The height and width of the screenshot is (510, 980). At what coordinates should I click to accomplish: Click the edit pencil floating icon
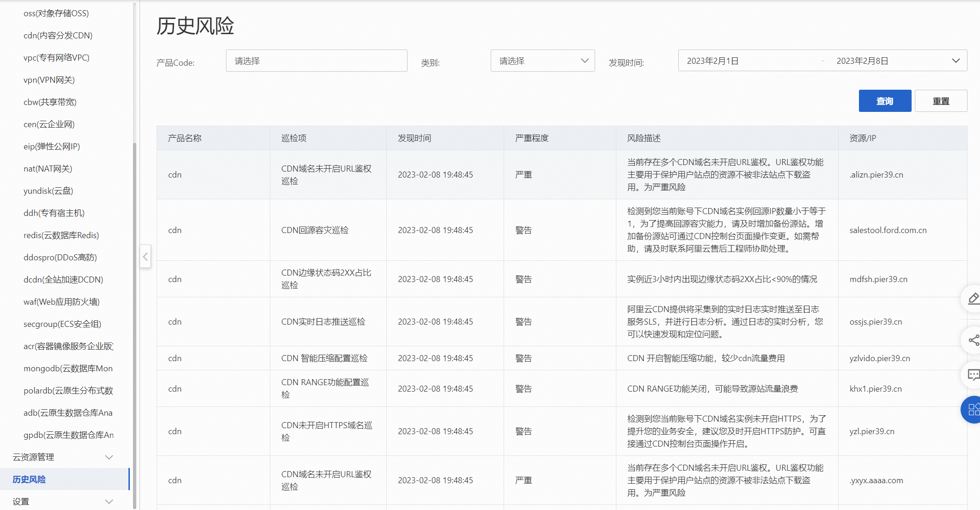[x=973, y=299]
